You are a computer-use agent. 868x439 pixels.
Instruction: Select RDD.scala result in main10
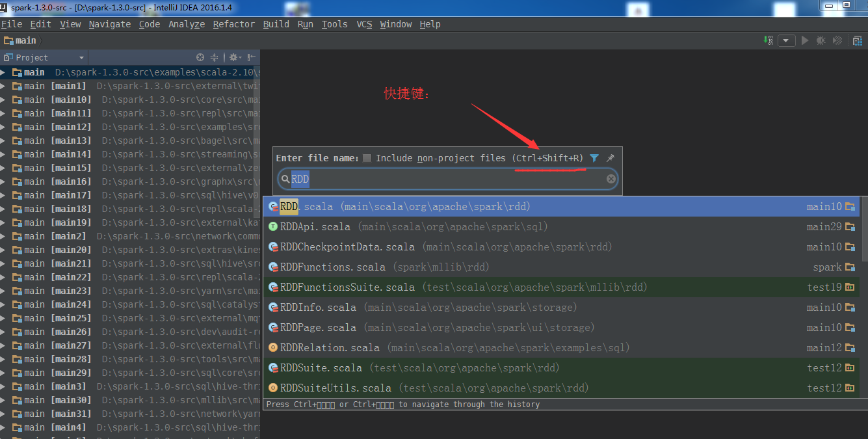click(562, 207)
